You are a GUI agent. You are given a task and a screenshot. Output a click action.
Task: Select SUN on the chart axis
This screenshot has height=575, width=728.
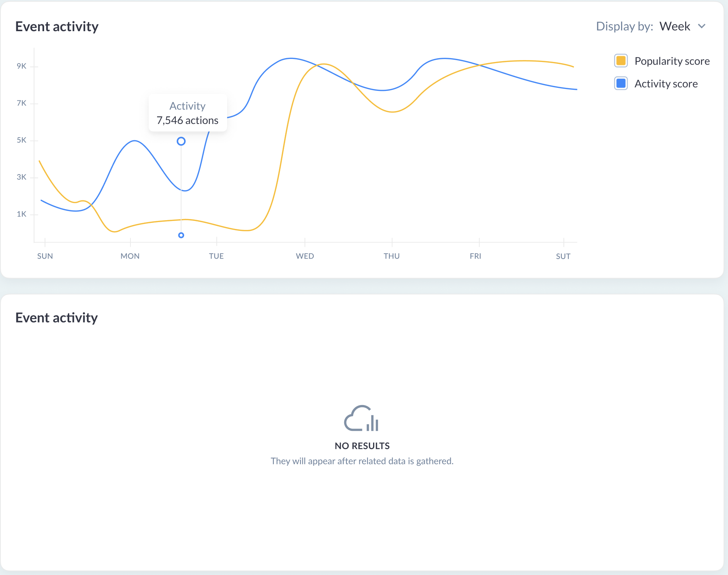tap(45, 256)
